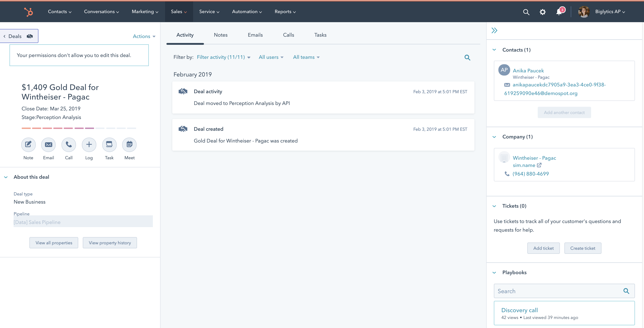
Task: Click View property history button
Action: coord(110,243)
